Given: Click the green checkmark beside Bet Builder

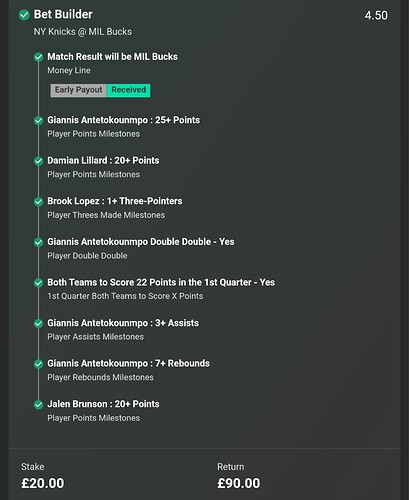Looking at the screenshot, I should pyautogui.click(x=24, y=15).
